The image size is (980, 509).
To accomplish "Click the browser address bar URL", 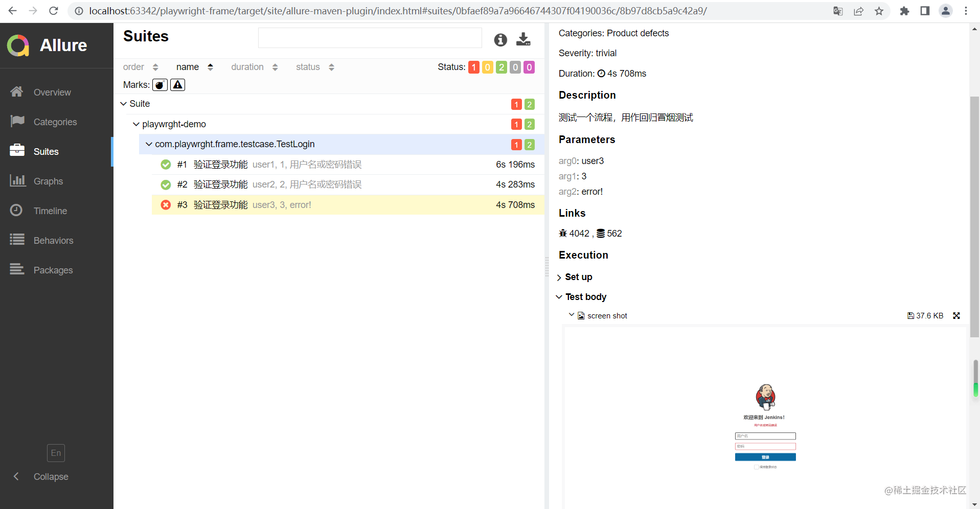I will 398,11.
